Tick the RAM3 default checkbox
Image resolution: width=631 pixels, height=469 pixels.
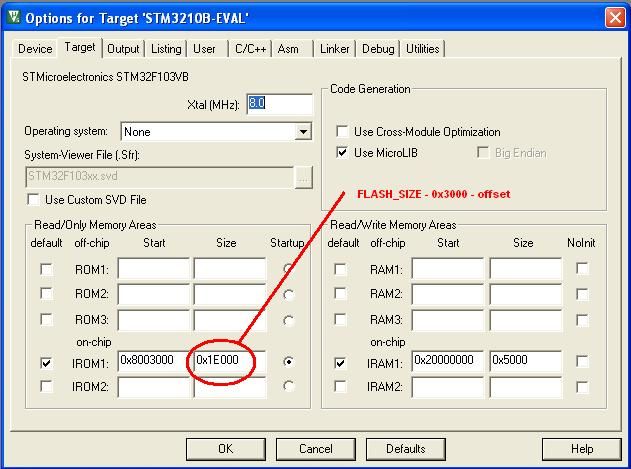pyautogui.click(x=340, y=319)
